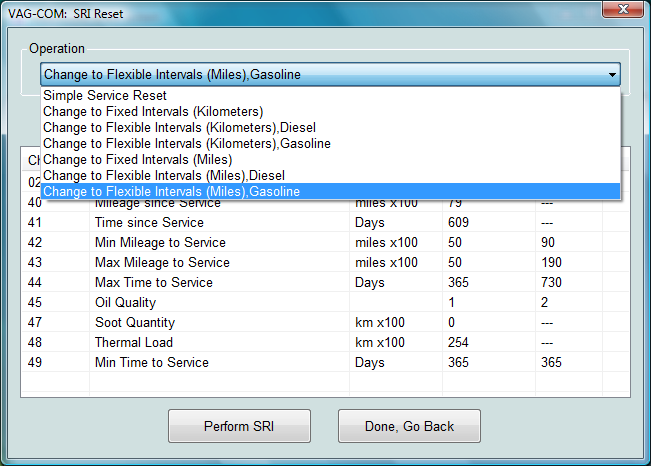Click new value 730 for Max Time
The image size is (651, 466).
pyautogui.click(x=551, y=282)
